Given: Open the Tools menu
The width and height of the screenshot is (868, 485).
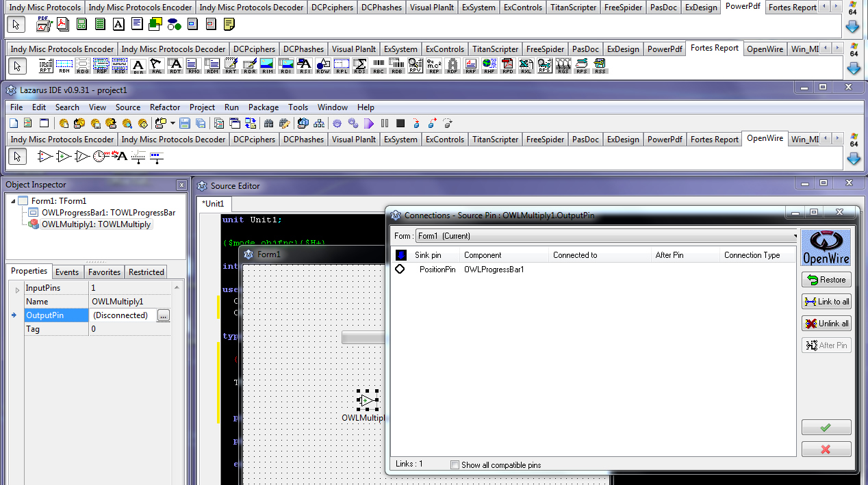Looking at the screenshot, I should point(298,107).
